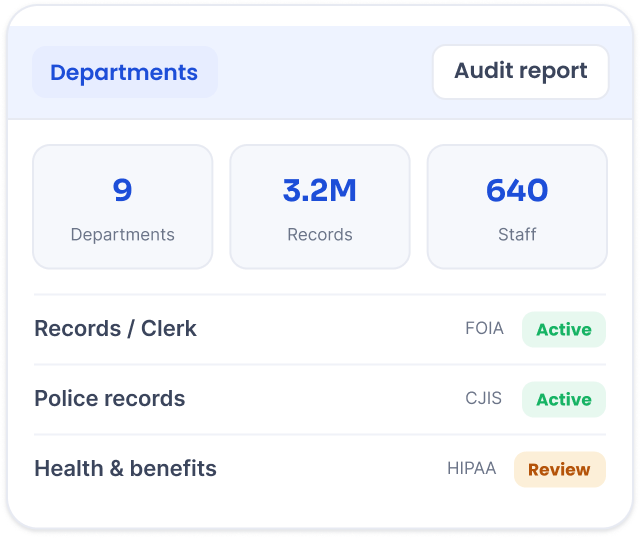The height and width of the screenshot is (538, 640).
Task: Click the 3.2M records figure
Action: (320, 190)
